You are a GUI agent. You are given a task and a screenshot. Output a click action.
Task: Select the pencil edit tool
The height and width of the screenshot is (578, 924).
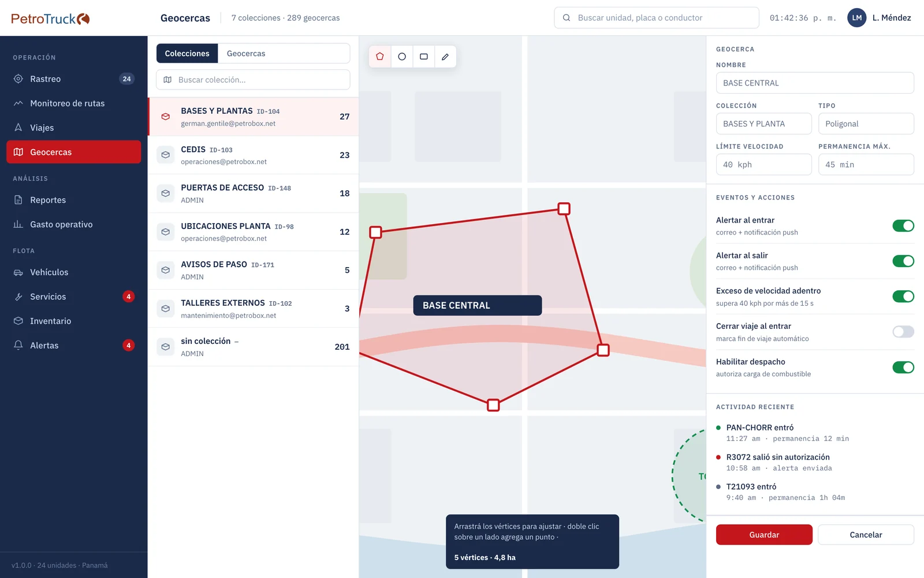tap(445, 57)
